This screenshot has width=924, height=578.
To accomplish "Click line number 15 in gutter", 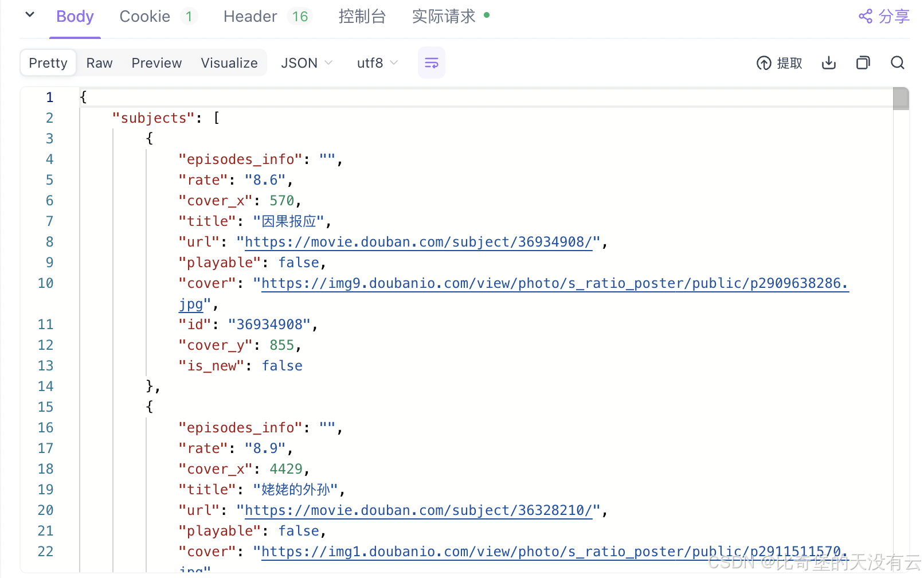I will [45, 407].
